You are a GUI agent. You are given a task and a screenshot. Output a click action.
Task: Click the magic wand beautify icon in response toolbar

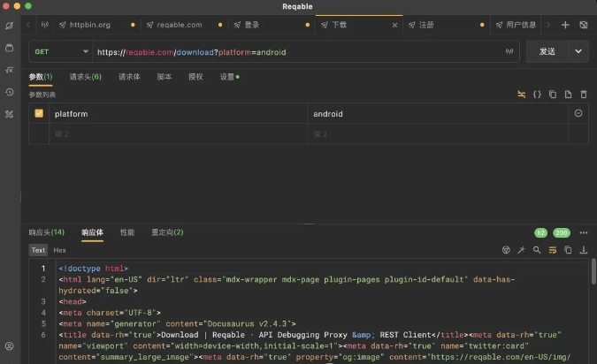click(521, 250)
